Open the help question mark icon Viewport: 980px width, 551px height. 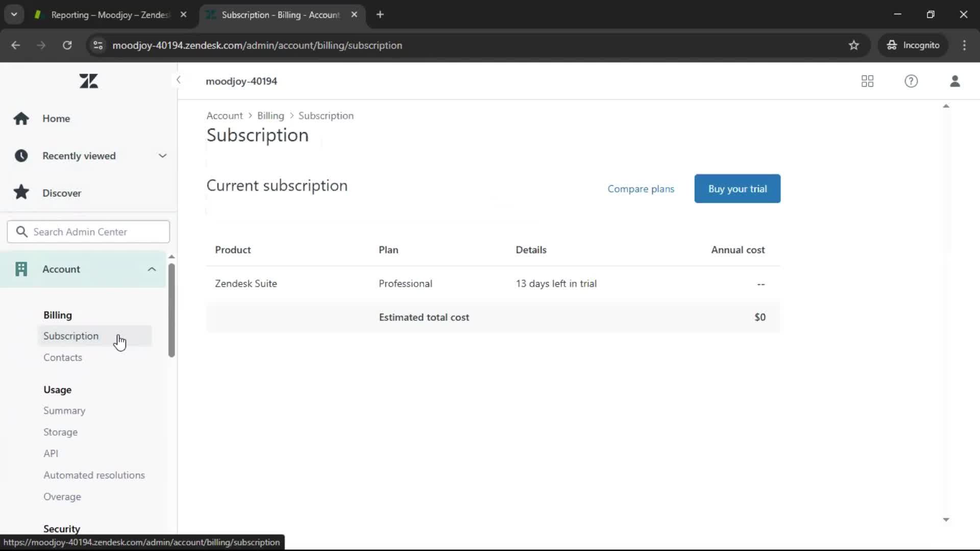tap(911, 81)
